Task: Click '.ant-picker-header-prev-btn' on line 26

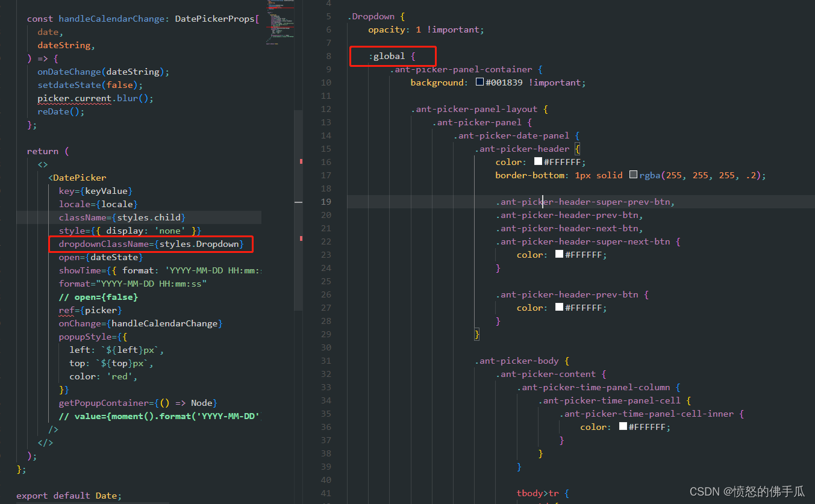Action: coord(567,294)
